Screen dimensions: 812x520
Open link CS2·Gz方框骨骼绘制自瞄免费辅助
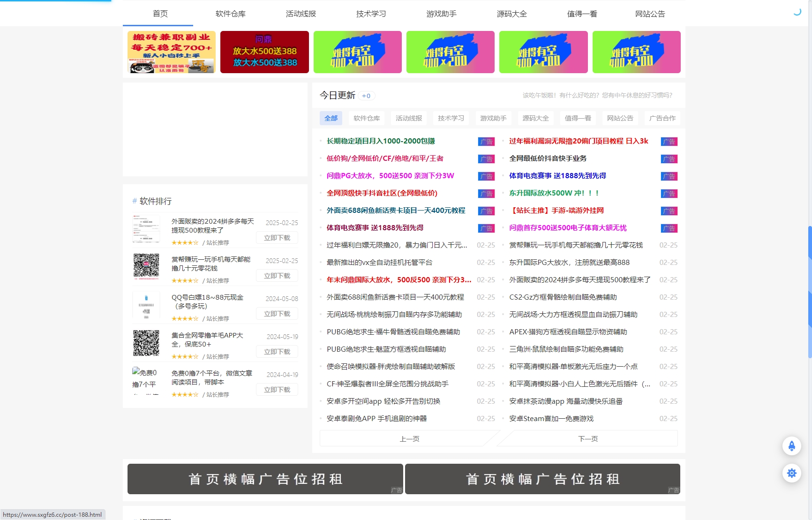(x=563, y=297)
